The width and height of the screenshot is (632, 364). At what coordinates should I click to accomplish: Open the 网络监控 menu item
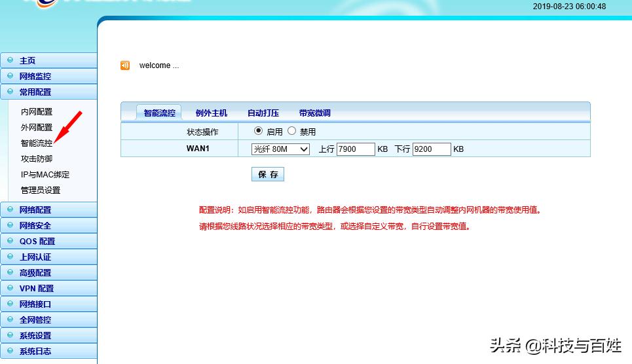click(48, 76)
